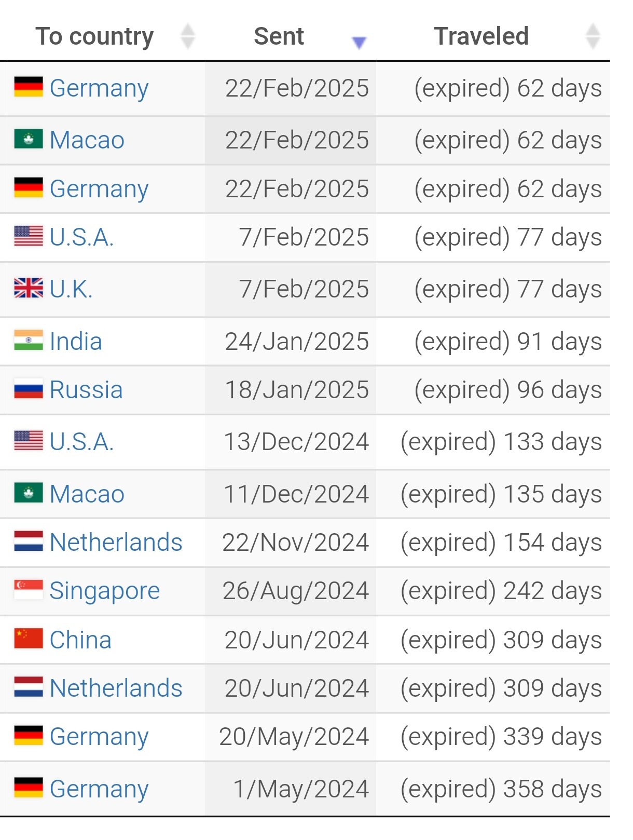
Task: Click the Macao flag sent 22/Feb/2025
Action: click(29, 139)
